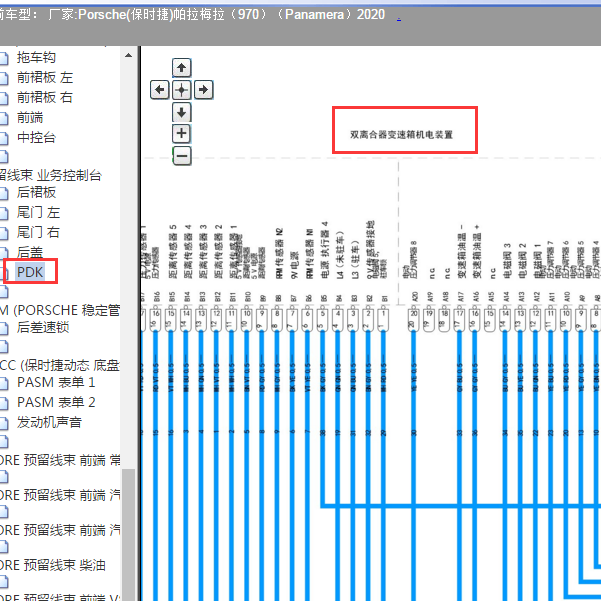Pan diagram down with the down arrow
Image resolution: width=601 pixels, height=601 pixels.
(x=181, y=112)
